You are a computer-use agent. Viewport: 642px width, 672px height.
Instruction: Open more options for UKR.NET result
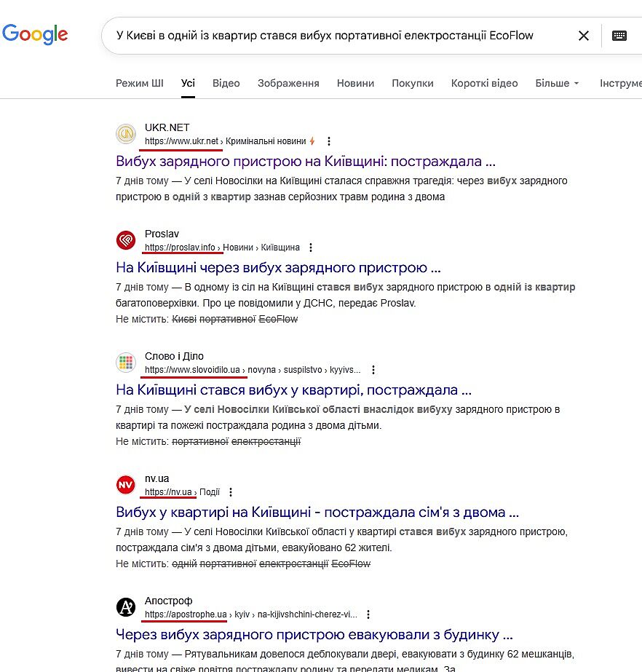(x=329, y=141)
